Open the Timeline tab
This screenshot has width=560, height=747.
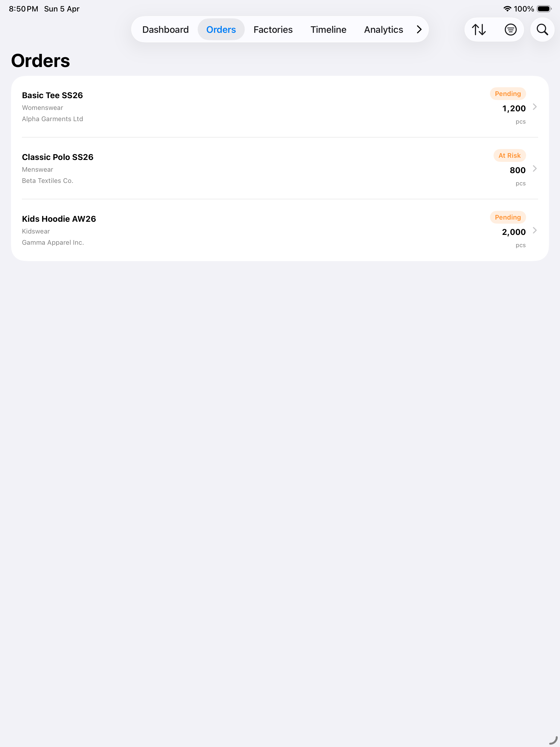pyautogui.click(x=328, y=30)
